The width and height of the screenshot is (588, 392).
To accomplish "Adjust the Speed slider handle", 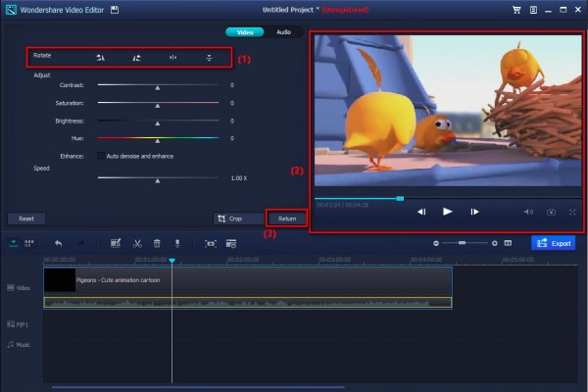I will click(x=158, y=180).
